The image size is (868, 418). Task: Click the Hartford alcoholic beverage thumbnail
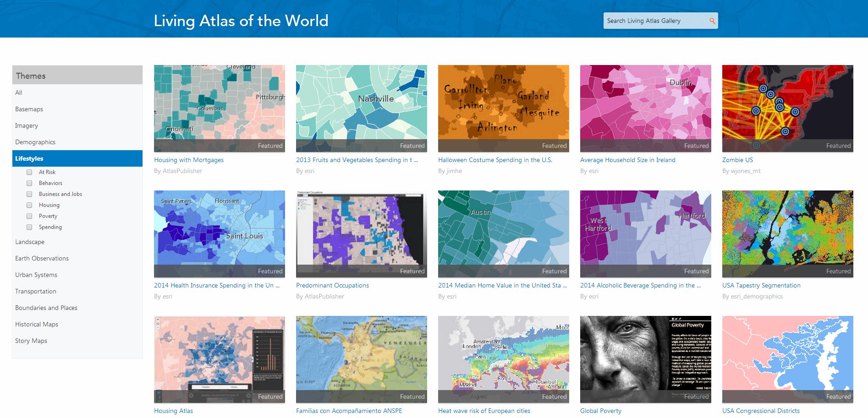click(646, 234)
